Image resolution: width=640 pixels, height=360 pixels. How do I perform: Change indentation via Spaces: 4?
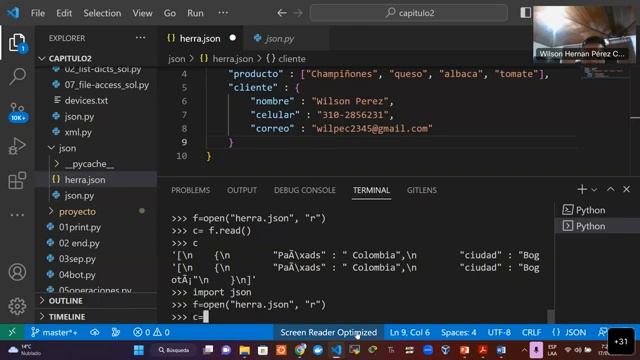(458, 332)
